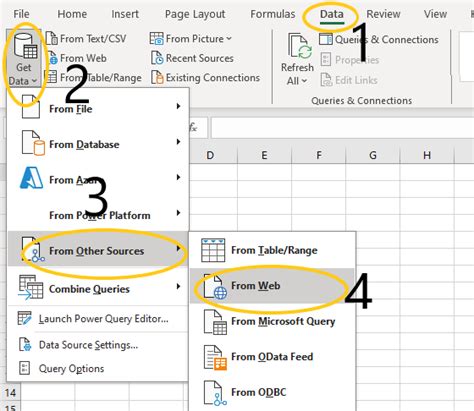Open Query Options entry

point(98,369)
